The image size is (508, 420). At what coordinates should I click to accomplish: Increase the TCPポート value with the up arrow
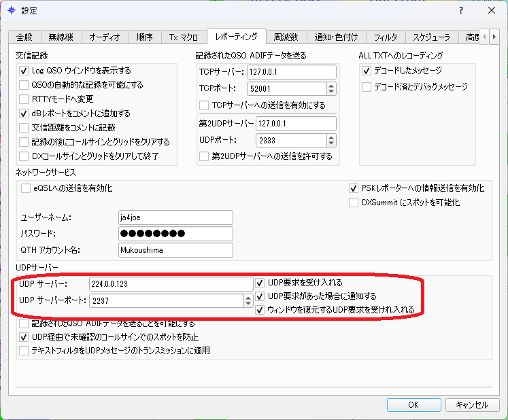(x=331, y=86)
